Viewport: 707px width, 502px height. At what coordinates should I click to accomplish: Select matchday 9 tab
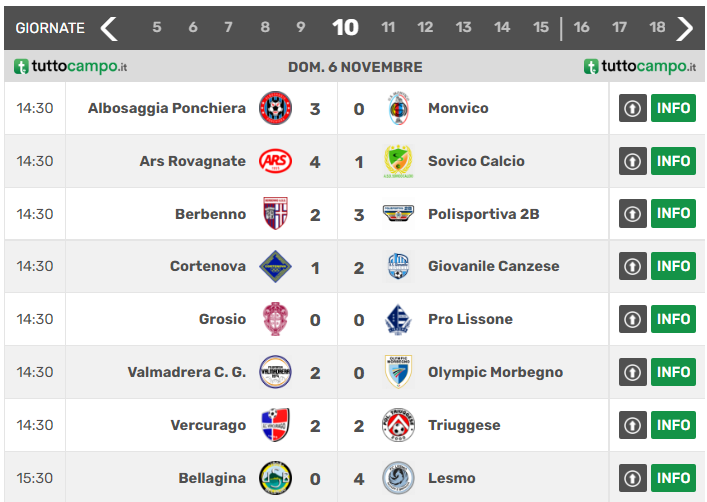301,28
